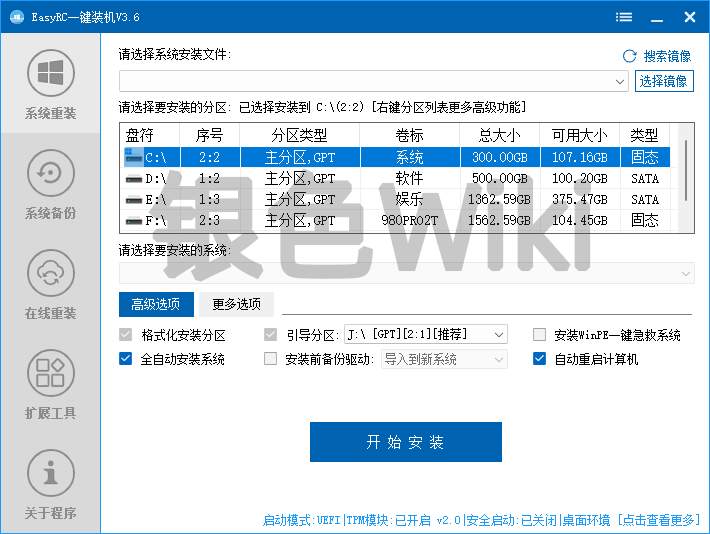Switch to the 更多选项 tab
710x534 pixels.
pyautogui.click(x=236, y=304)
